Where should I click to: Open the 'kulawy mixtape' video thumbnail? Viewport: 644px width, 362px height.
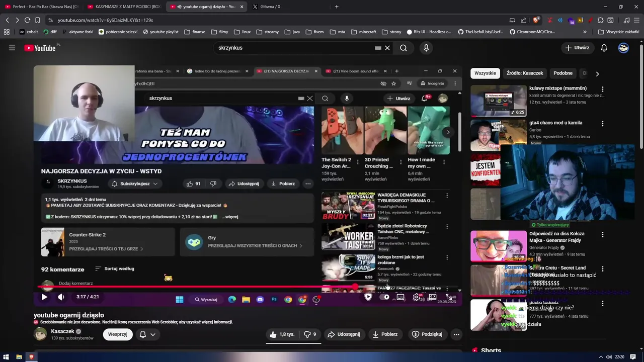click(499, 101)
